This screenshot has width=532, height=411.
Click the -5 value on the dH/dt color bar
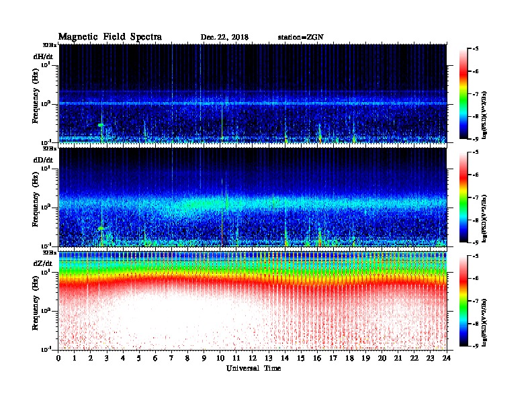coord(476,49)
